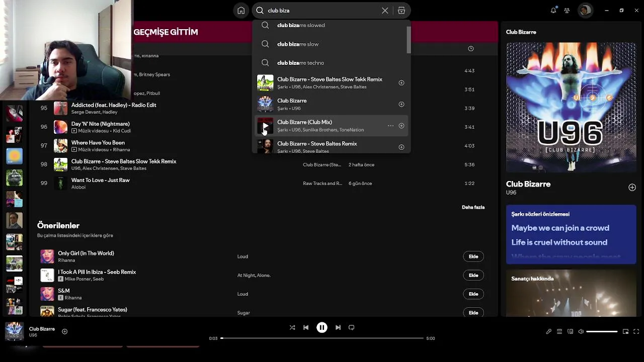
Task: Open lyrics preview 'Şarkı sözleri önizlemesi' card
Action: tap(571, 234)
